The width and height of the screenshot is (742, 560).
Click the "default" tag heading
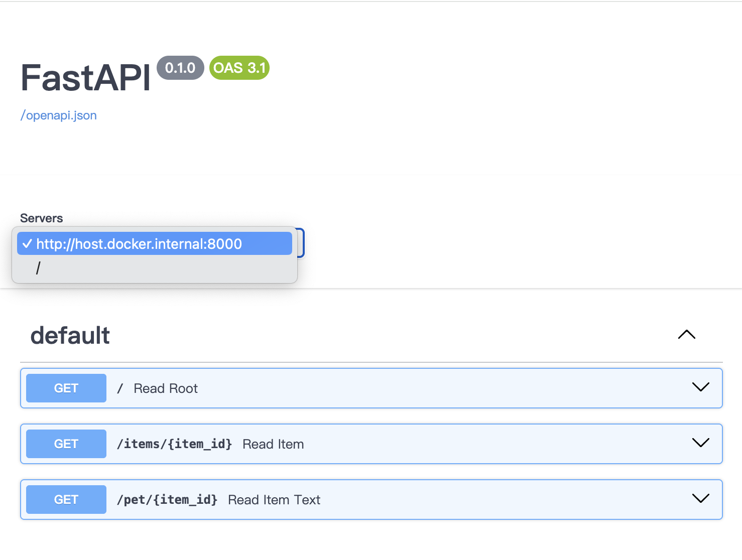coord(70,335)
